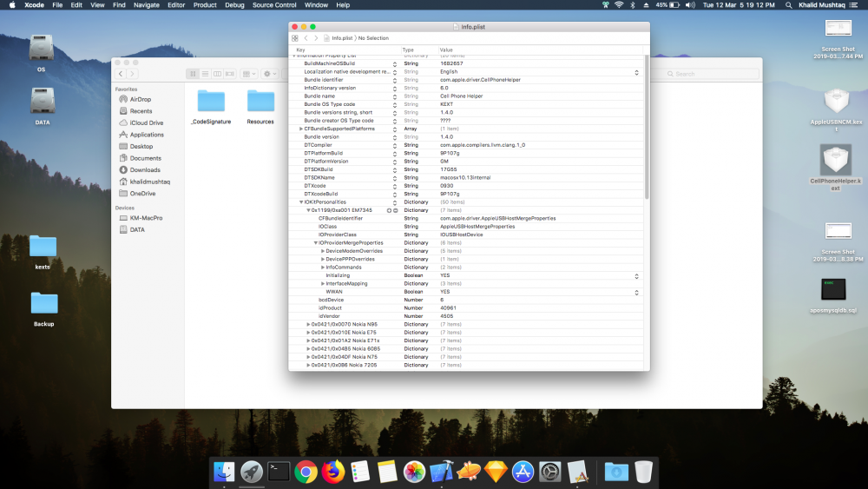Expand InfoCommands dictionary

[323, 268]
